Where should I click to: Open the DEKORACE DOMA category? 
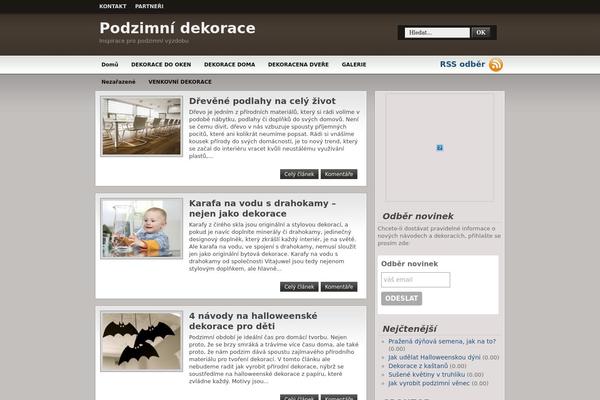230,65
